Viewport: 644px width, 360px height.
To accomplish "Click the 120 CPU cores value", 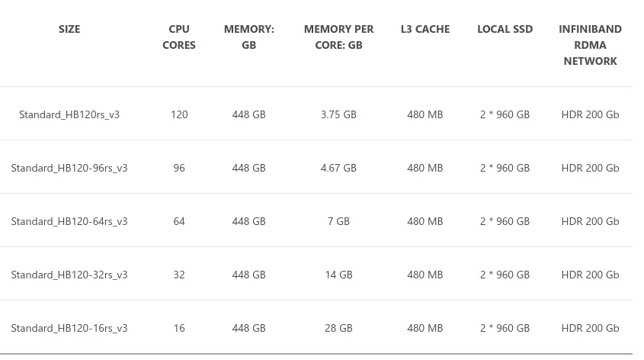I will [179, 114].
